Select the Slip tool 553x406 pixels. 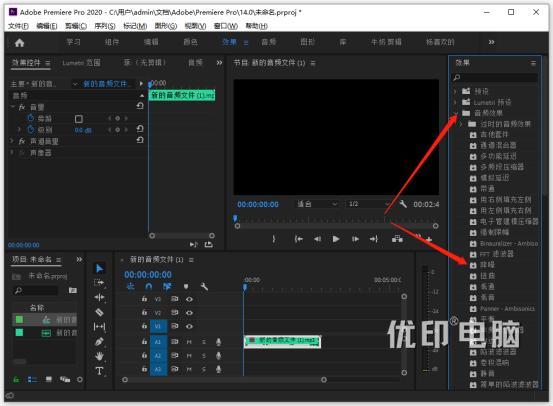(x=99, y=327)
